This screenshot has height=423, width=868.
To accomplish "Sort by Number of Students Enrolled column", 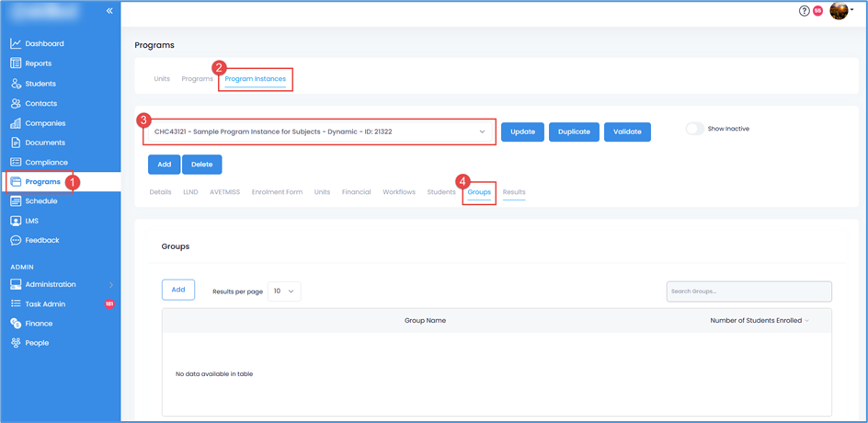I will 759,320.
